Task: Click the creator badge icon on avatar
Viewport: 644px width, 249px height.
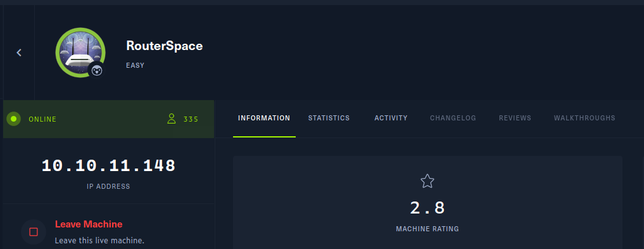Action: (x=97, y=71)
